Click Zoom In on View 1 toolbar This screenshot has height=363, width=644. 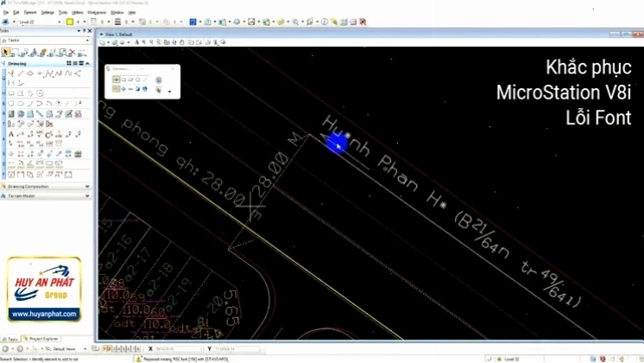(144, 42)
